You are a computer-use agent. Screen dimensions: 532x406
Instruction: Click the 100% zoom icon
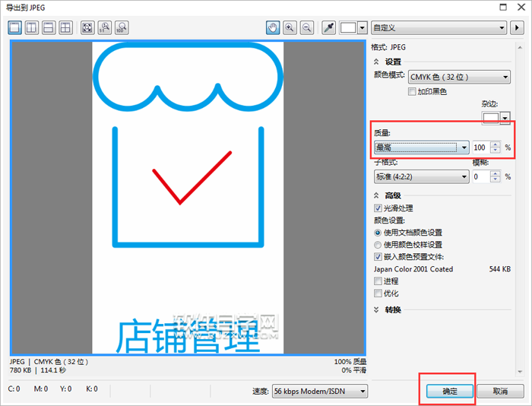click(122, 27)
